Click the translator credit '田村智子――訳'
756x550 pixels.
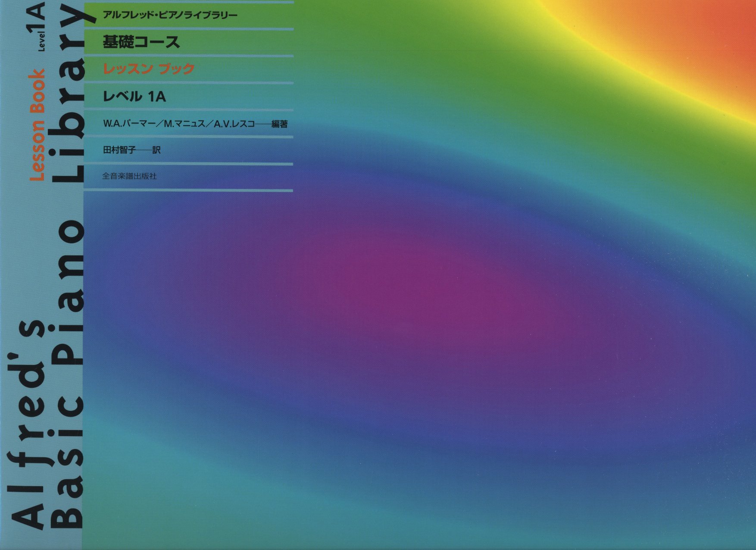[131, 150]
